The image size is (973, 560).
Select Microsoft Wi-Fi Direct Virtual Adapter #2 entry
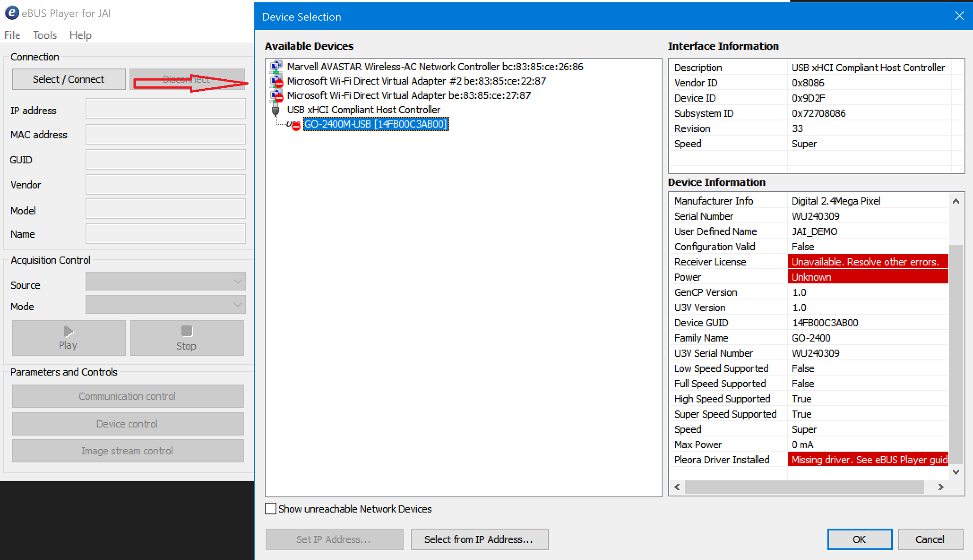click(417, 81)
